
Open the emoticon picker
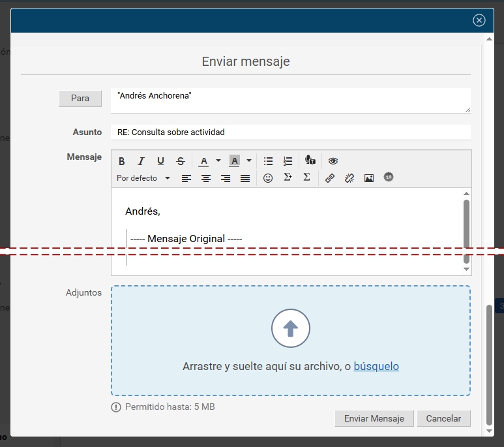268,178
